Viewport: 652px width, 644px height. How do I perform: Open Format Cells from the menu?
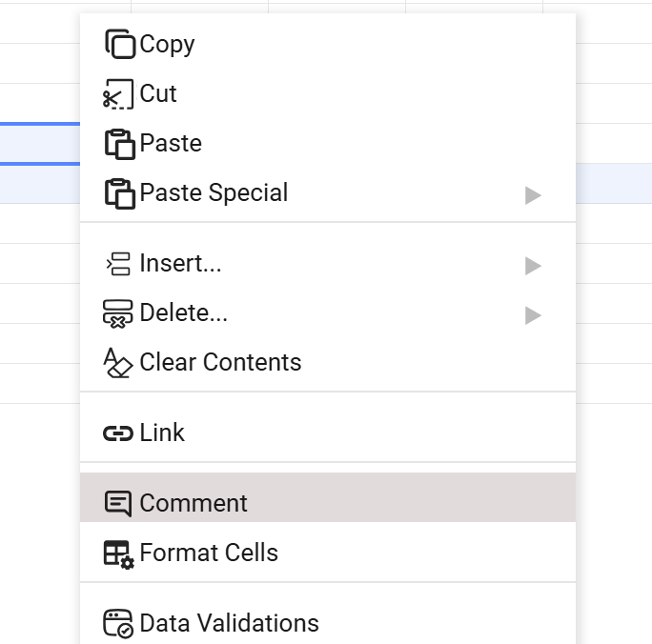click(x=209, y=553)
